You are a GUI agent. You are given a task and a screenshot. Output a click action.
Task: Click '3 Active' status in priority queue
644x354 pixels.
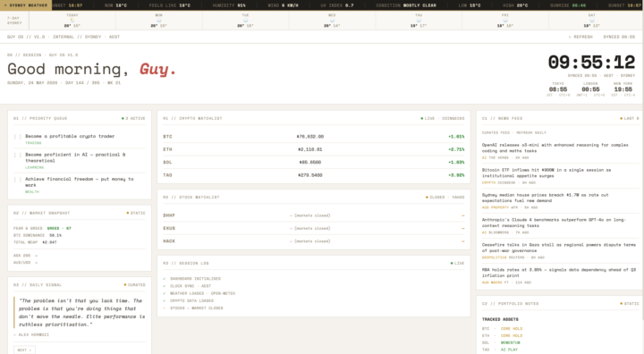[133, 119]
